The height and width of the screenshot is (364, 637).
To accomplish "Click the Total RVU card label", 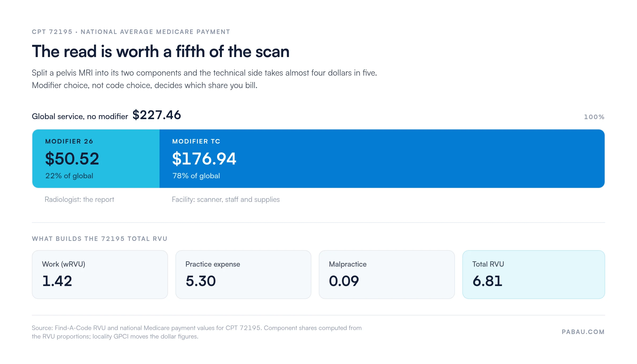I will point(488,264).
